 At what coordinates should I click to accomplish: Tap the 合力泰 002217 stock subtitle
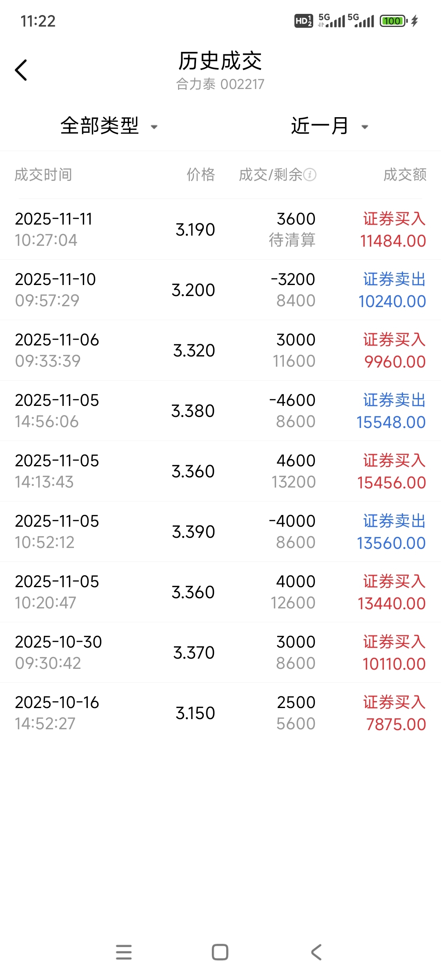pos(220,84)
